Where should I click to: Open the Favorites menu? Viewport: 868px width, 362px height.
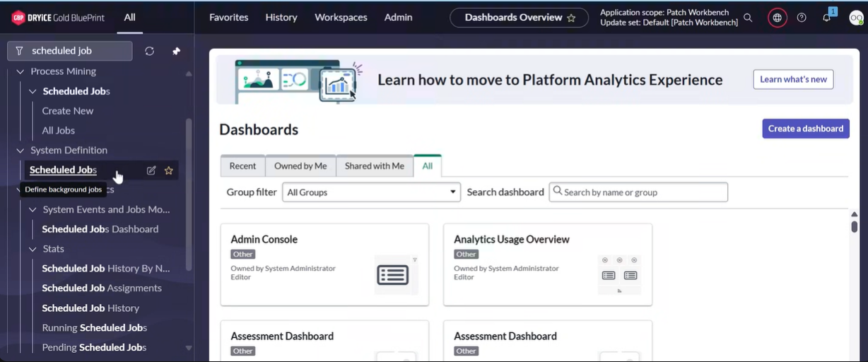click(x=229, y=18)
